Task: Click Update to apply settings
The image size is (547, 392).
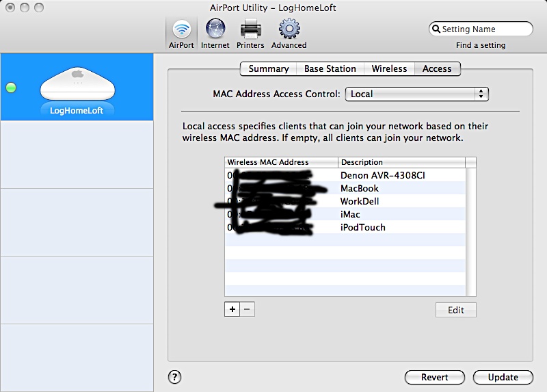Action: pos(503,378)
